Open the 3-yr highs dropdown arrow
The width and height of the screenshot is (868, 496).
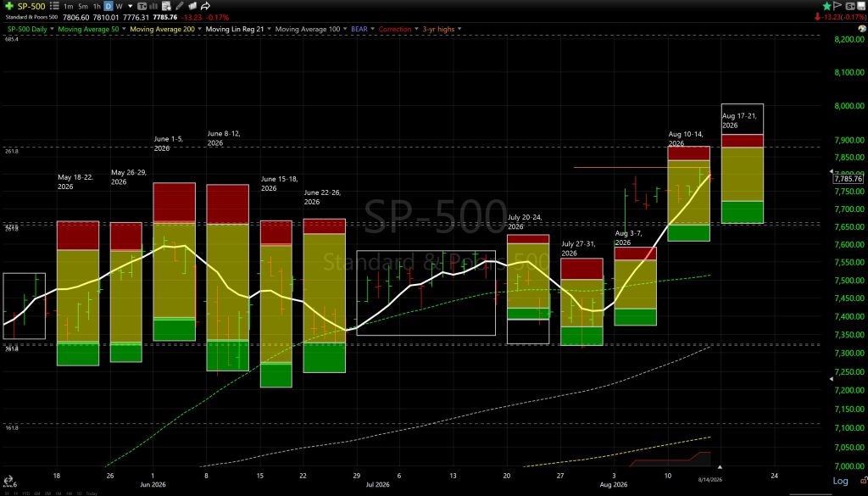pyautogui.click(x=459, y=29)
